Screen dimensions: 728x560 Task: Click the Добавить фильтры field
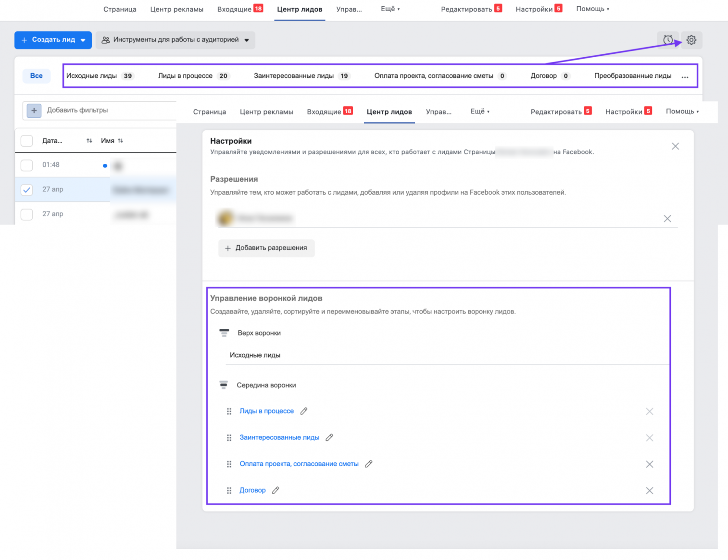(x=100, y=111)
